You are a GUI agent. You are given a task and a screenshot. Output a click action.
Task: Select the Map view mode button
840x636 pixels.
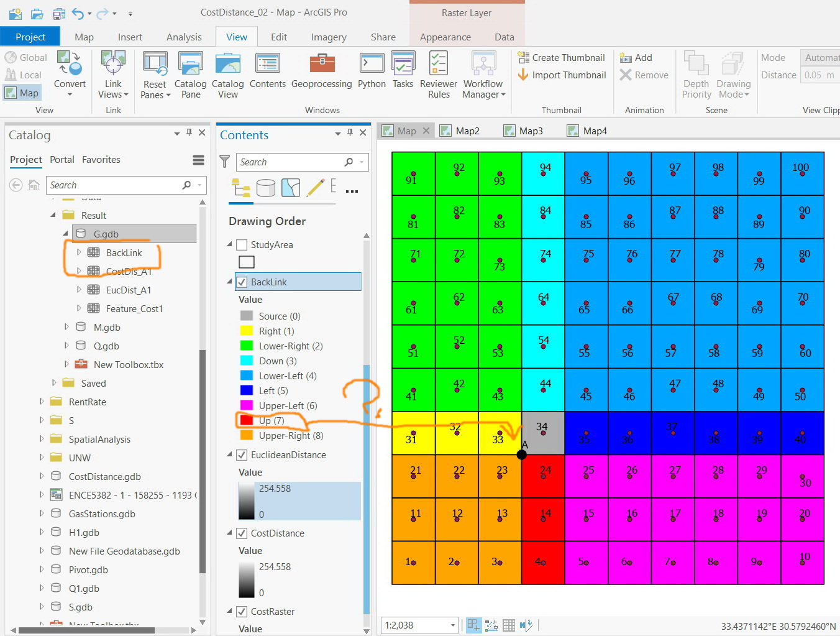coord(22,93)
